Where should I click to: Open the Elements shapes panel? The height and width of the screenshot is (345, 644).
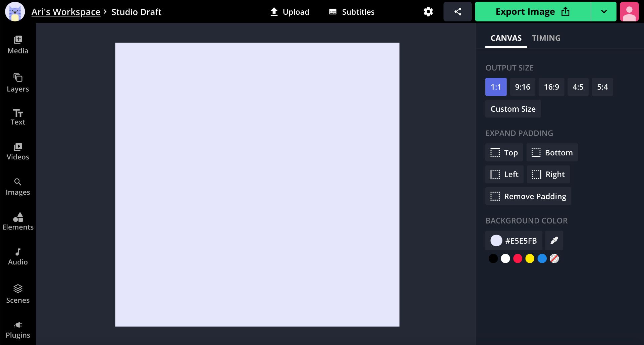click(18, 221)
